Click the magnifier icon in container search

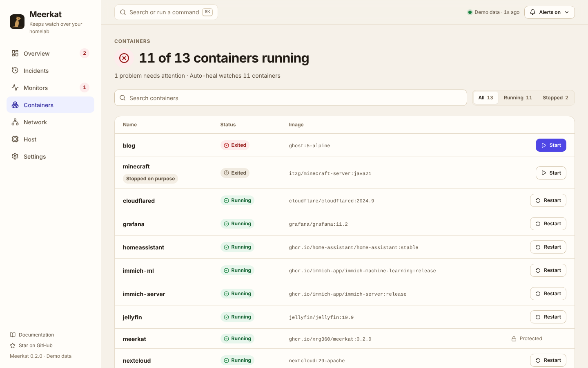(x=122, y=98)
